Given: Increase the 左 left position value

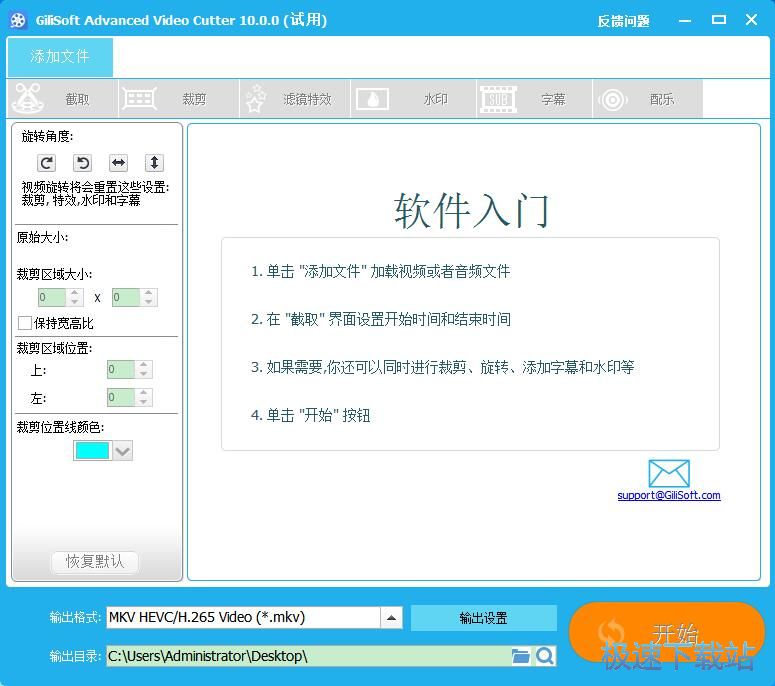Looking at the screenshot, I should (x=144, y=393).
